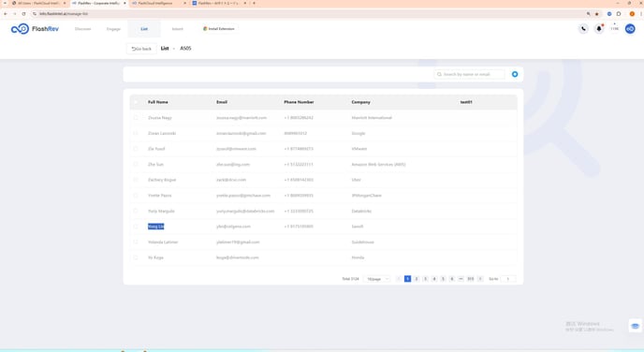Image resolution: width=644 pixels, height=352 pixels.
Task: Click the Full Name column header
Action: pos(157,102)
